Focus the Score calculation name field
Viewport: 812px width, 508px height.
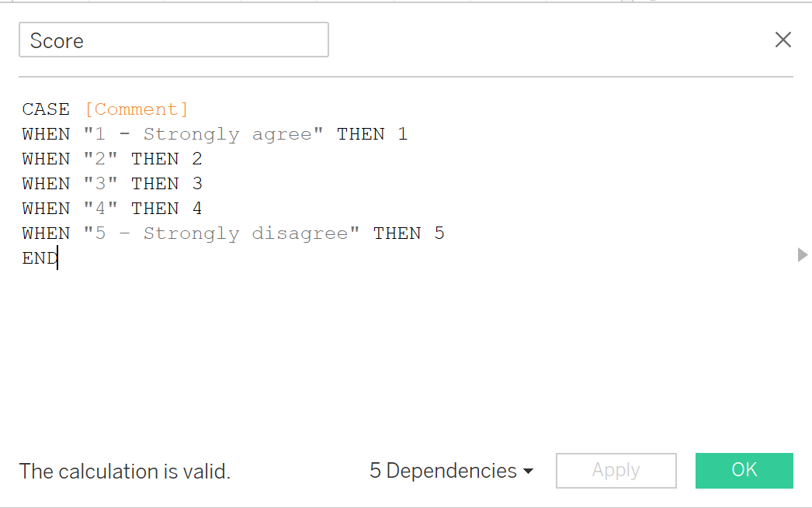click(173, 40)
